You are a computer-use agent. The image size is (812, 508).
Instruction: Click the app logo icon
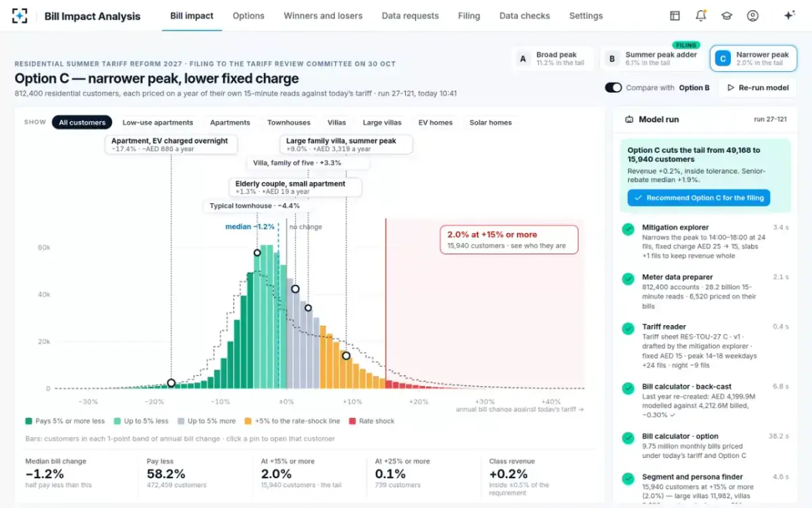(x=20, y=16)
